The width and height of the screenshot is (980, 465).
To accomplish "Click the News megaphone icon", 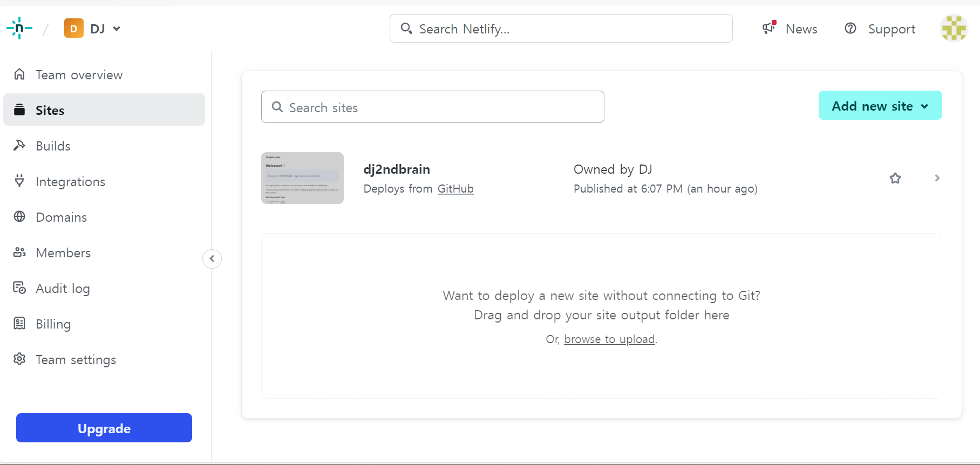I will 769,28.
